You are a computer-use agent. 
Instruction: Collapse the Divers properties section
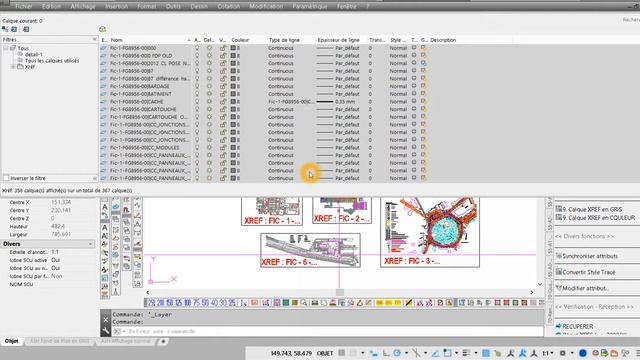tap(90, 244)
